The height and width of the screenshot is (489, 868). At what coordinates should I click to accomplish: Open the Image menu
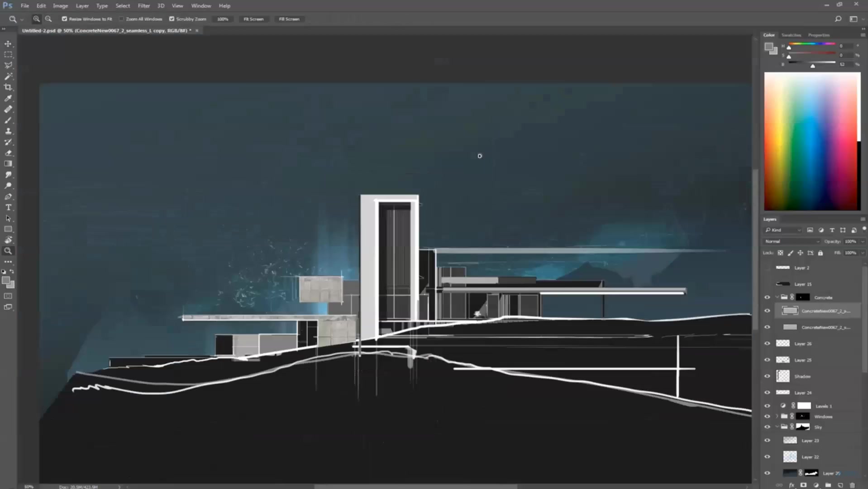(60, 6)
